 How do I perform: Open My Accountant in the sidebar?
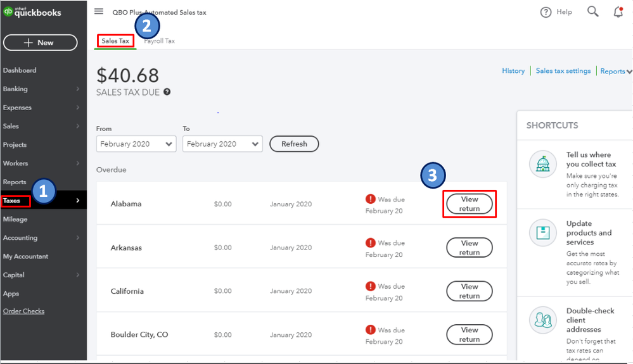coord(25,256)
